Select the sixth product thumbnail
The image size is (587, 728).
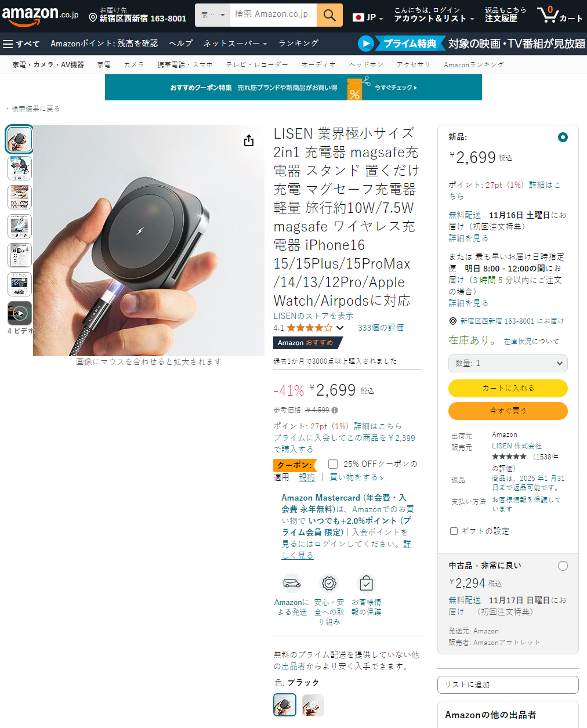point(20,284)
